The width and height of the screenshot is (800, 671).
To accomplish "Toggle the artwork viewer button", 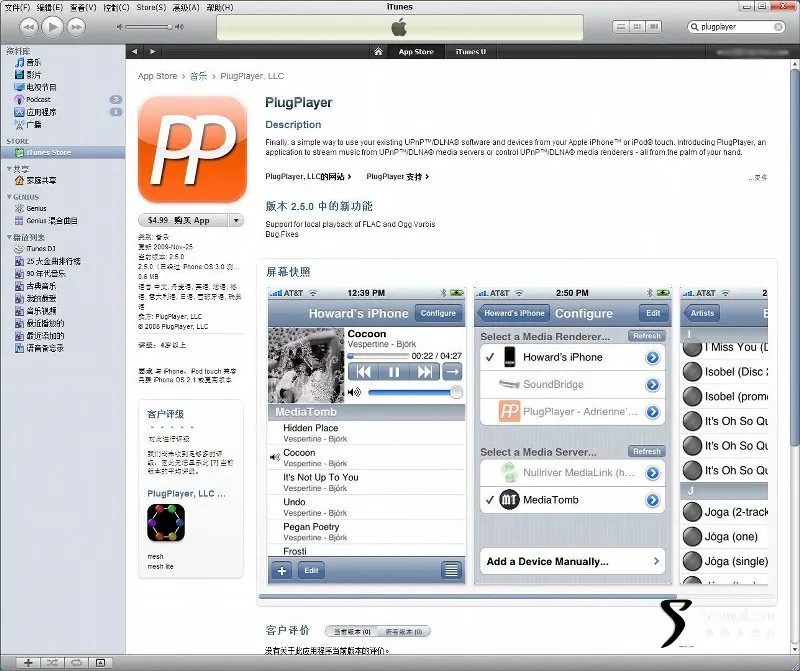I will [101, 663].
